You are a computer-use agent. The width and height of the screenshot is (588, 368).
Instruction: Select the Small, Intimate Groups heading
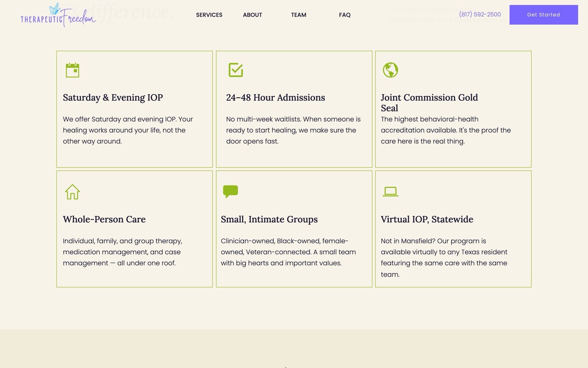coord(269,219)
